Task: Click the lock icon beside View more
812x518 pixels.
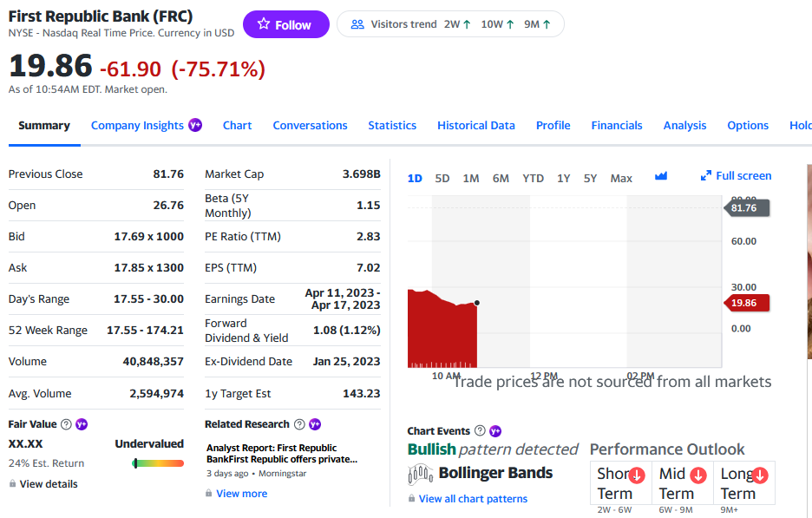Action: pos(209,493)
